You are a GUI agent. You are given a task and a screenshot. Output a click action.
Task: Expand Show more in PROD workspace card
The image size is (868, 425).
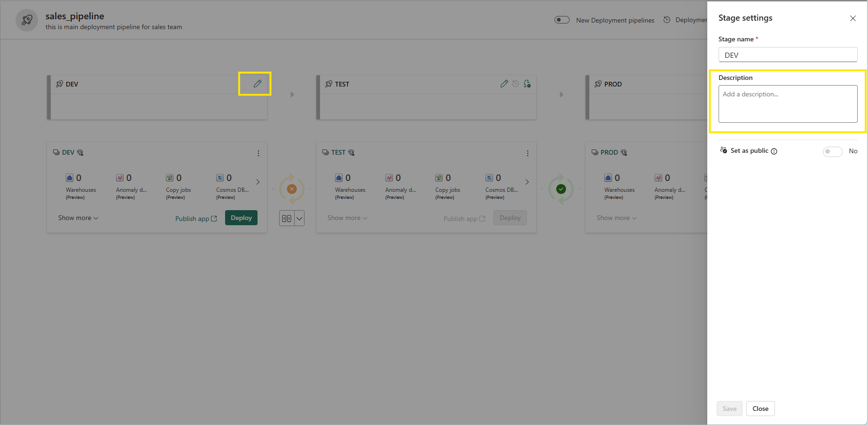tap(617, 218)
